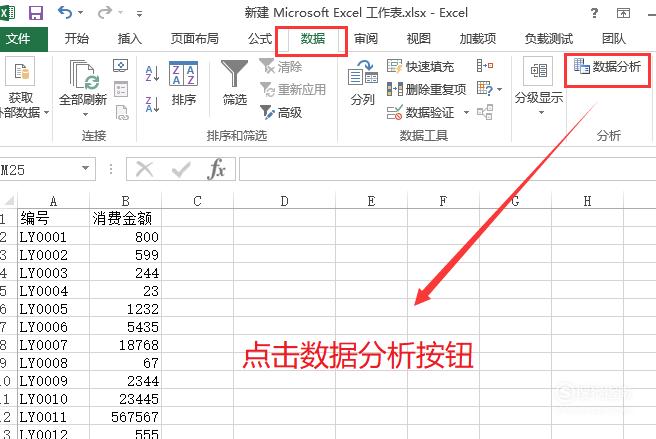Screen dimensions: 656x439
Task: Select cell with text 消费金额
Action: [126, 218]
